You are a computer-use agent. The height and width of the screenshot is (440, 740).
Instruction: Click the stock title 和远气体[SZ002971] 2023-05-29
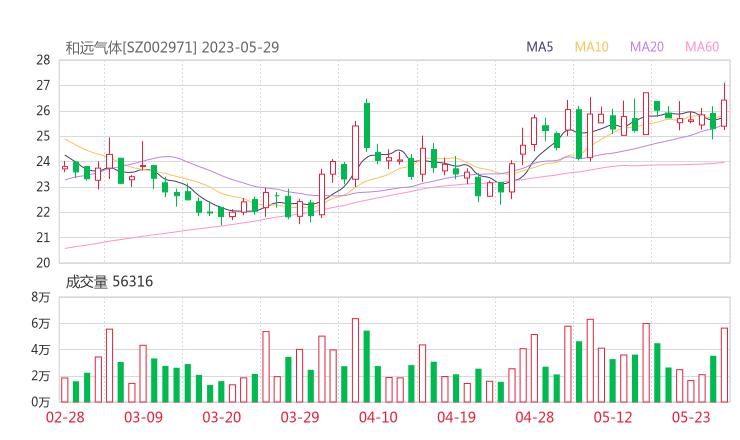coord(172,48)
